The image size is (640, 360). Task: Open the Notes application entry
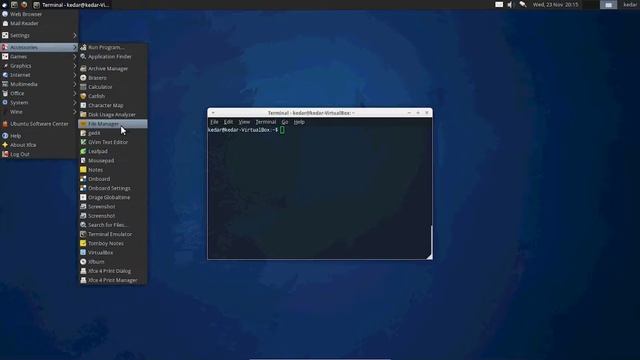pyautogui.click(x=113, y=170)
